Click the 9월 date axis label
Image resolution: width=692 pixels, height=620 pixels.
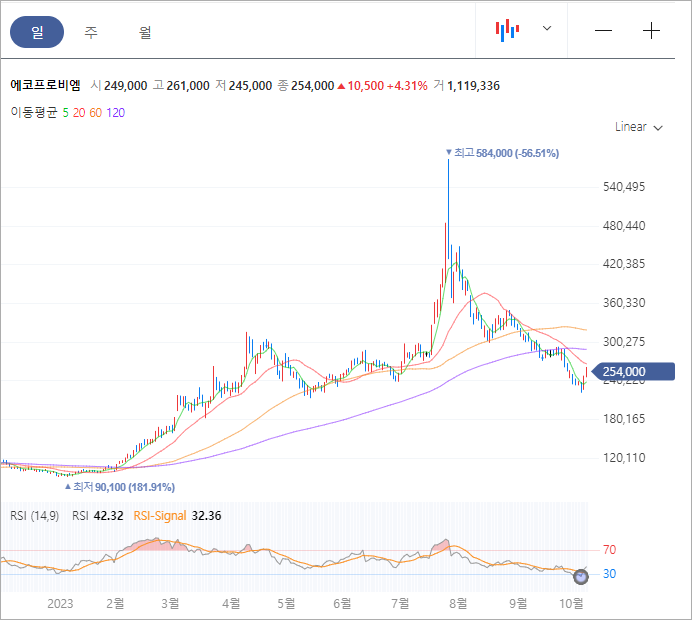click(x=518, y=603)
